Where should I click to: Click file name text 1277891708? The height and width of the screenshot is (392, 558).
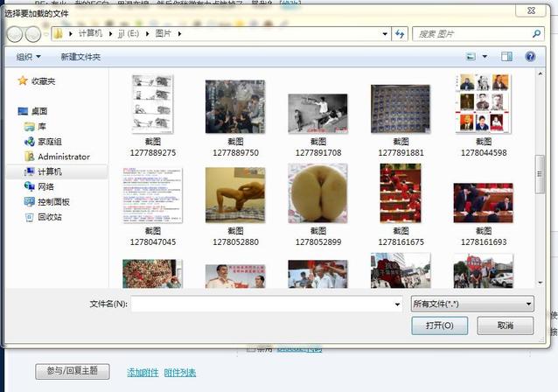pyautogui.click(x=318, y=153)
